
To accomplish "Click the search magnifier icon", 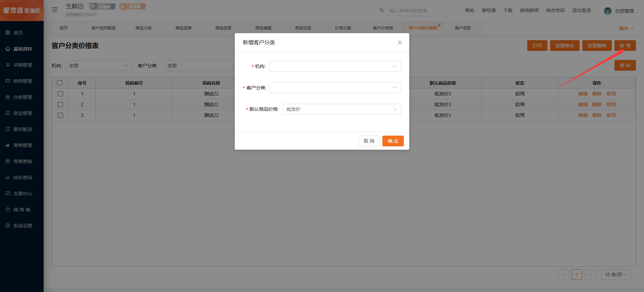I will coord(381,10).
